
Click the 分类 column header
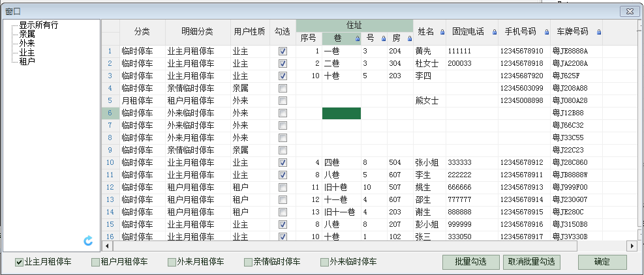(142, 32)
